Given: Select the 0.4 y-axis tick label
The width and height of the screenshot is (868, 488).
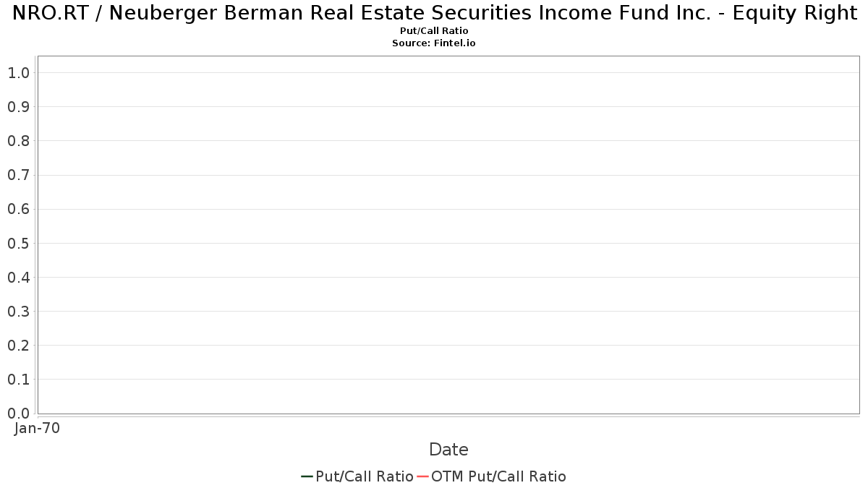Looking at the screenshot, I should pyautogui.click(x=18, y=278).
